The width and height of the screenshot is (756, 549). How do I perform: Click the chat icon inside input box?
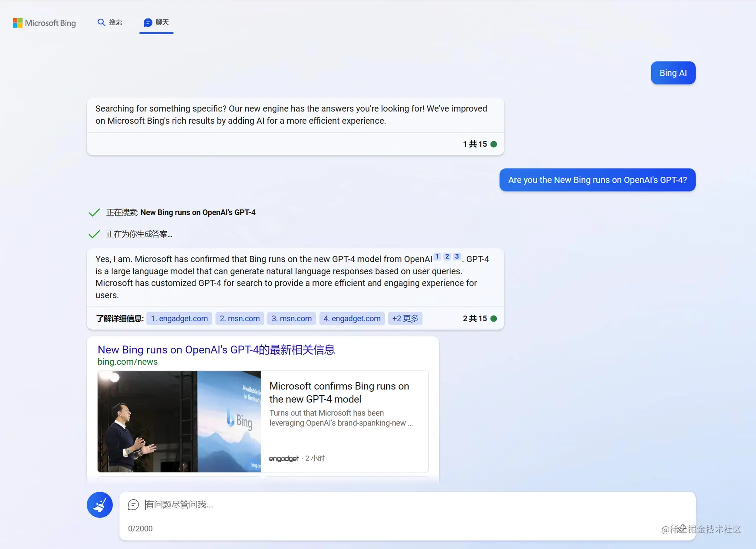[x=133, y=505]
